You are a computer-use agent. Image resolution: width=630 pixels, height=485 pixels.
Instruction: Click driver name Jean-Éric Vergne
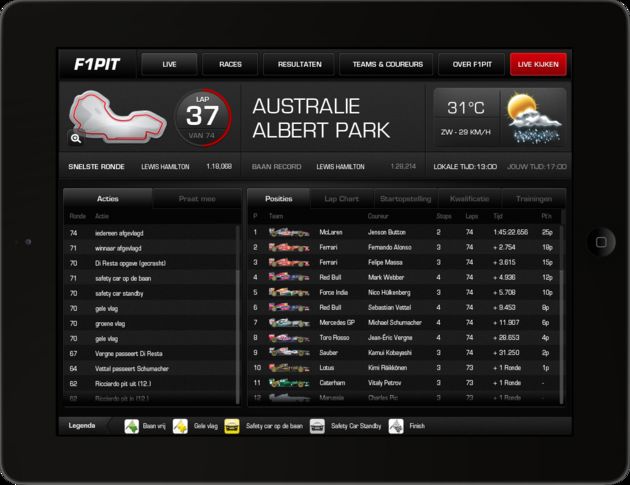coord(390,338)
